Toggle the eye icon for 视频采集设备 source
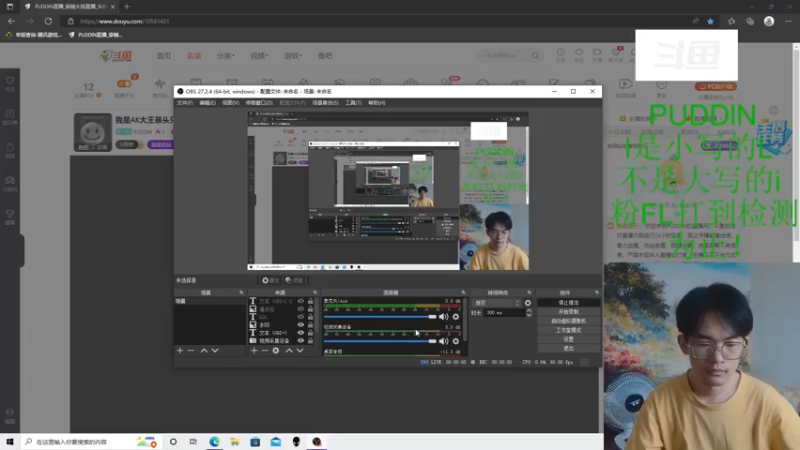This screenshot has width=800, height=450. coord(301,340)
